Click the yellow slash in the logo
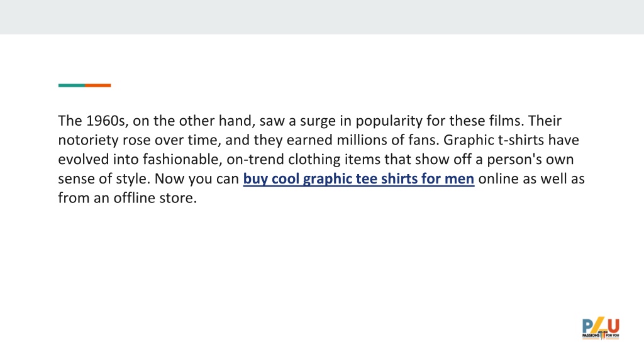Image resolution: width=644 pixels, height=362 pixels. (597, 325)
